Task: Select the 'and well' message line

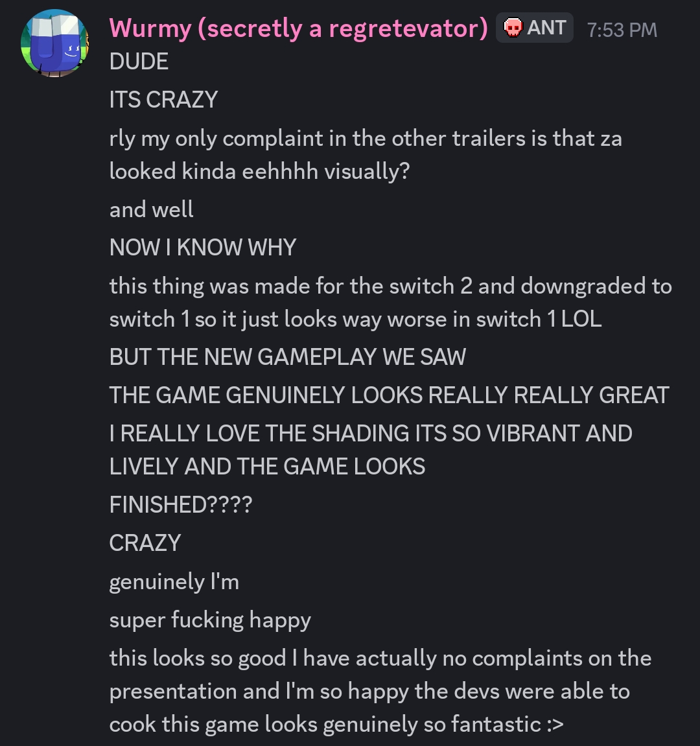Action: point(151,209)
